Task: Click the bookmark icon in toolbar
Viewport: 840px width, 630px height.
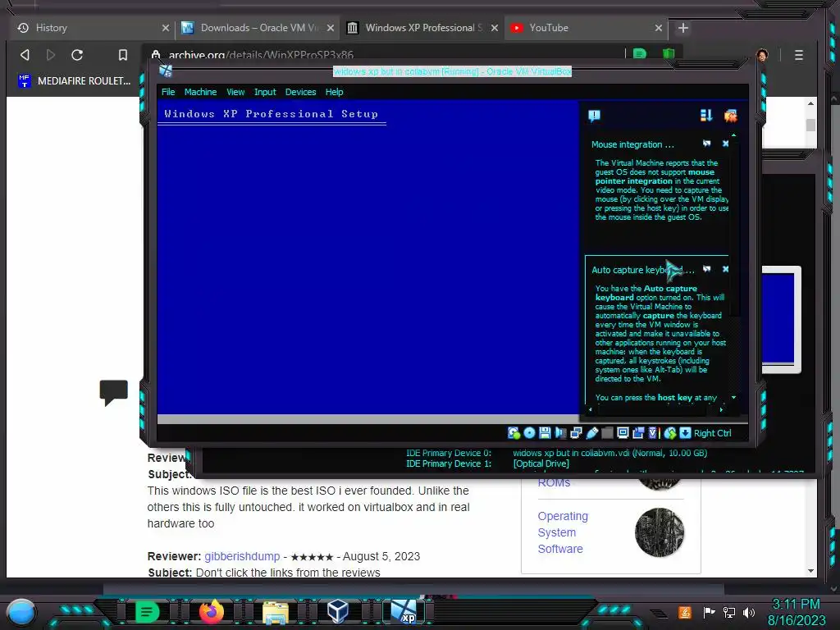Action: 123,55
